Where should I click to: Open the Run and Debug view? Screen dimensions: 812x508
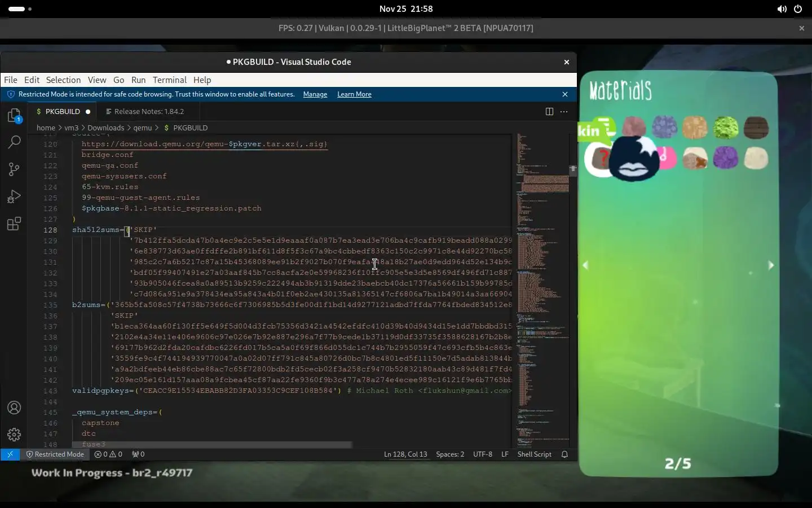point(14,196)
